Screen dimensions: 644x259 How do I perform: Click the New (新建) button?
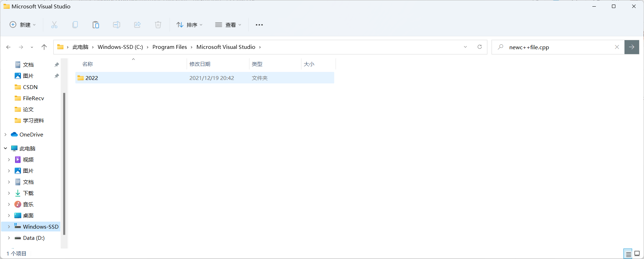[x=22, y=25]
